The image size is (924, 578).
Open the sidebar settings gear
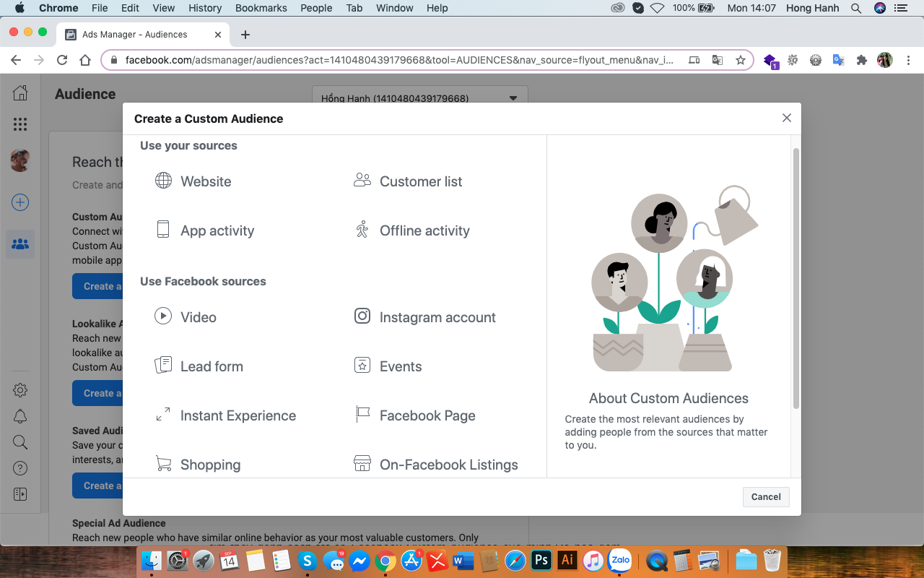[x=20, y=390]
